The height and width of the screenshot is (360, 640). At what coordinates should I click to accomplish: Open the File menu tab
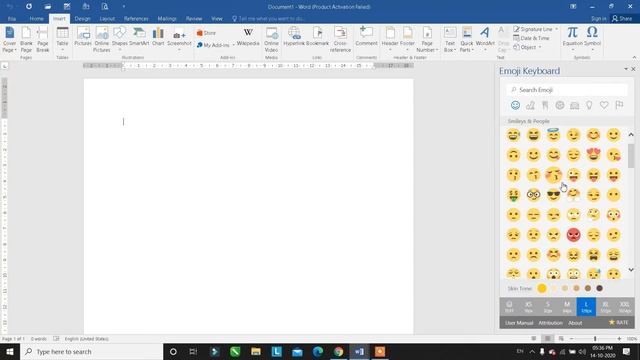coord(11,19)
